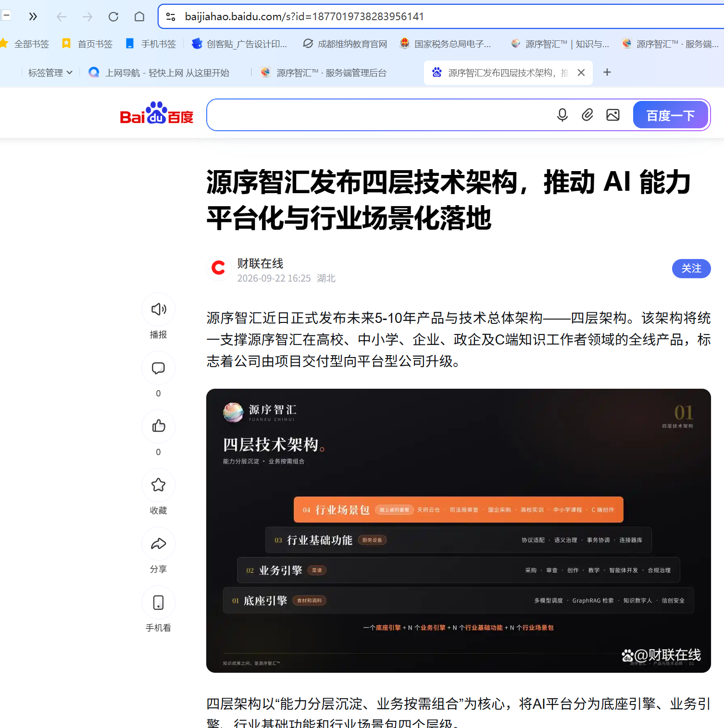Click 百度一下 search button
This screenshot has width=724, height=728.
coord(671,115)
